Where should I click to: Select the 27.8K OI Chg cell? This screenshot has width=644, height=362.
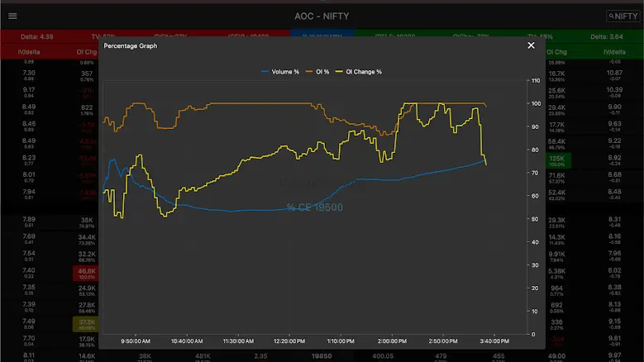(x=87, y=307)
